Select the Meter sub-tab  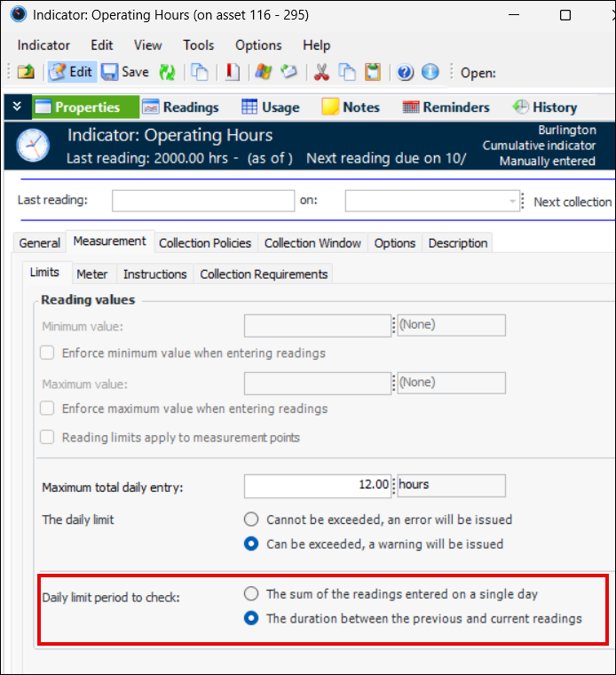click(92, 274)
